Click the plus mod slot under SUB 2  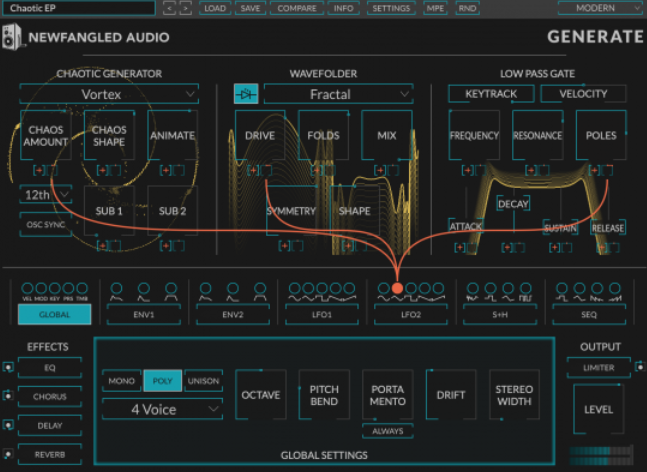point(166,246)
